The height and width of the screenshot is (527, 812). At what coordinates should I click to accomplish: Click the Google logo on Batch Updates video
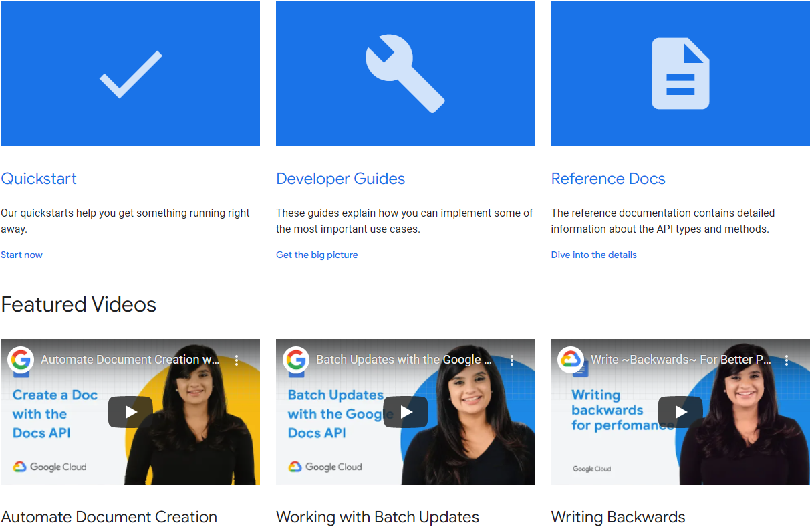(296, 359)
